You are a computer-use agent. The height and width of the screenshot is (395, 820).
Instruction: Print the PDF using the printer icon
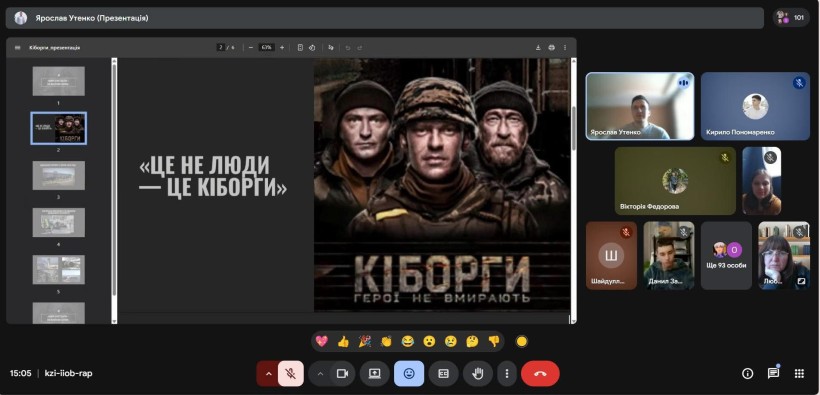pyautogui.click(x=551, y=48)
